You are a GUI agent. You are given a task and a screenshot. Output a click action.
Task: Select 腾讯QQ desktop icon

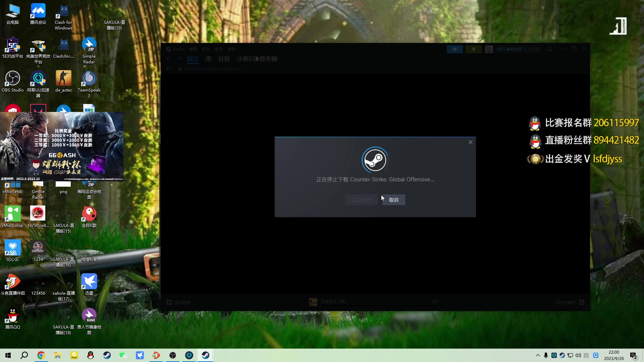(x=13, y=318)
